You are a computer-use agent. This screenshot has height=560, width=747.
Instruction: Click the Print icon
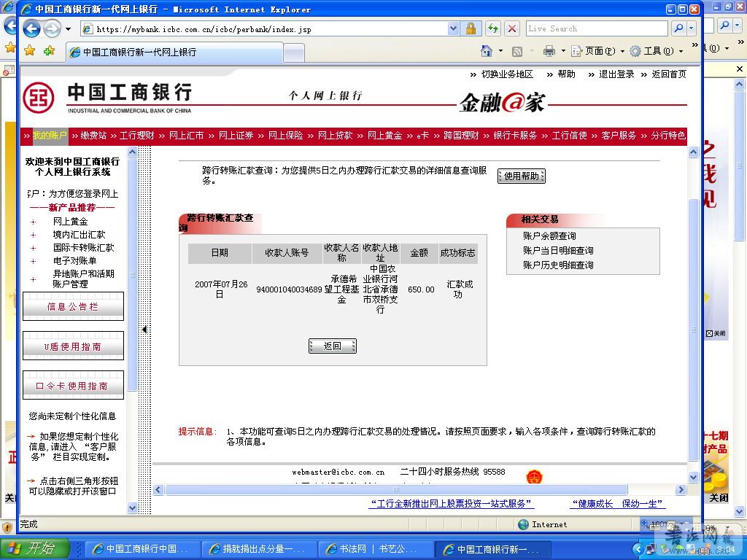click(x=549, y=51)
